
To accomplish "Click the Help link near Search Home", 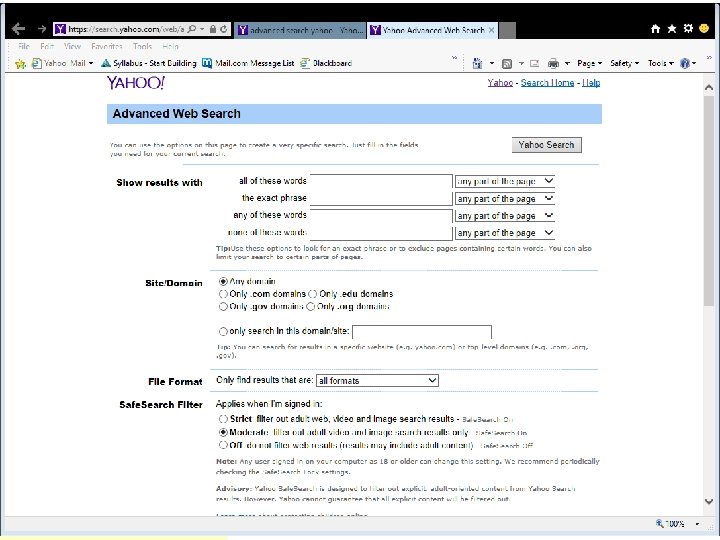I will coord(591,83).
